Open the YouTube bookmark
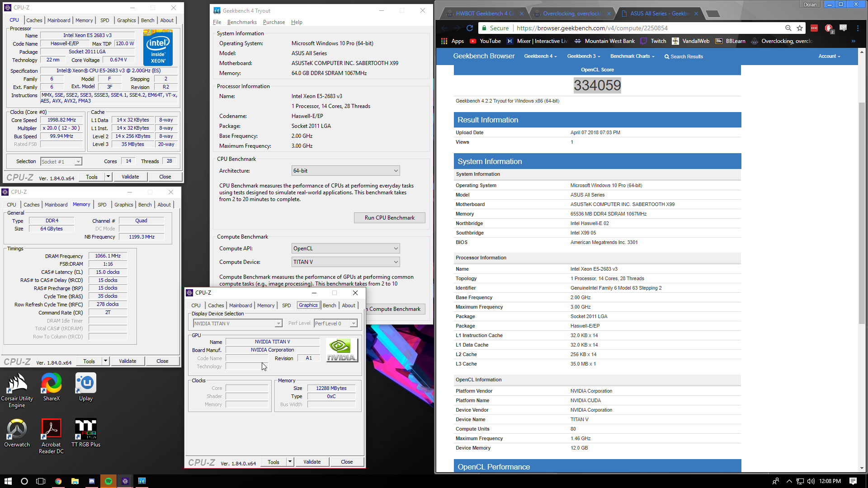Viewport: 868px width, 488px height. click(486, 41)
